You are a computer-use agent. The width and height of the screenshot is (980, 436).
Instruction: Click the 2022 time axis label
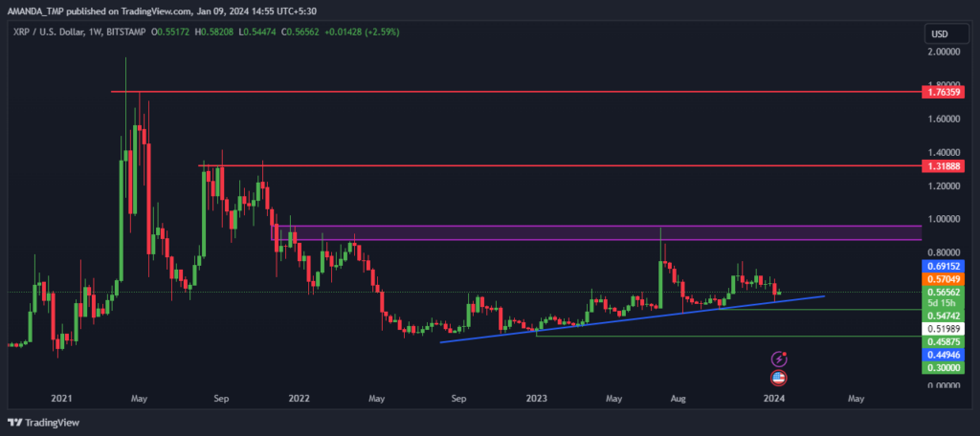pyautogui.click(x=300, y=398)
